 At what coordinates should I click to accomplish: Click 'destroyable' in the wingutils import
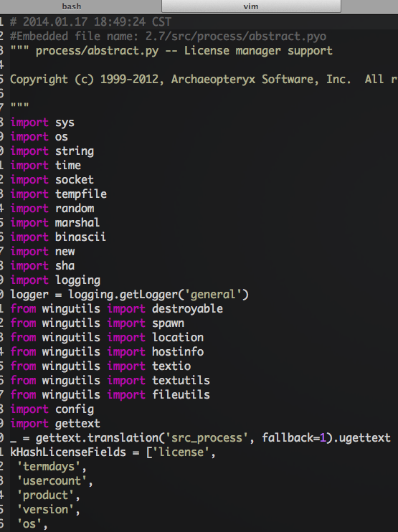[x=187, y=309]
